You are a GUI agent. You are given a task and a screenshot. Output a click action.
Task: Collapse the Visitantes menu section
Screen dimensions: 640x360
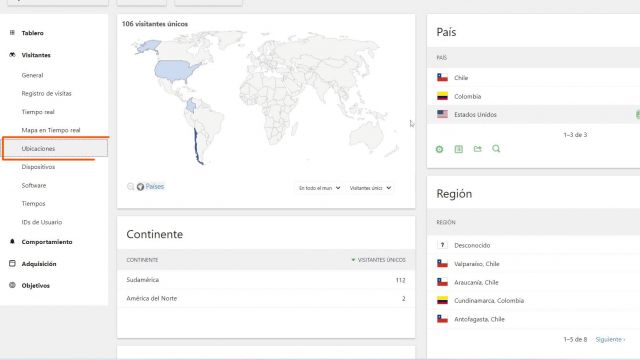point(36,55)
